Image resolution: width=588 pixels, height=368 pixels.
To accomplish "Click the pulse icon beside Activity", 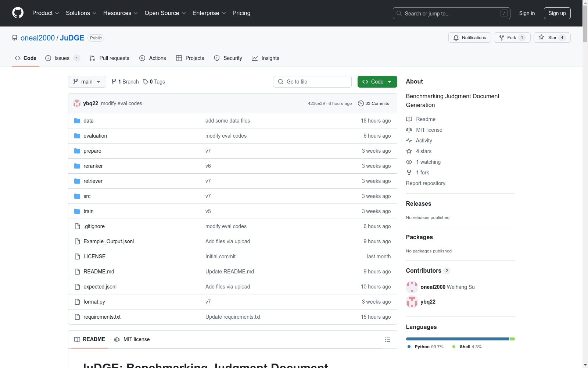I will click(409, 141).
